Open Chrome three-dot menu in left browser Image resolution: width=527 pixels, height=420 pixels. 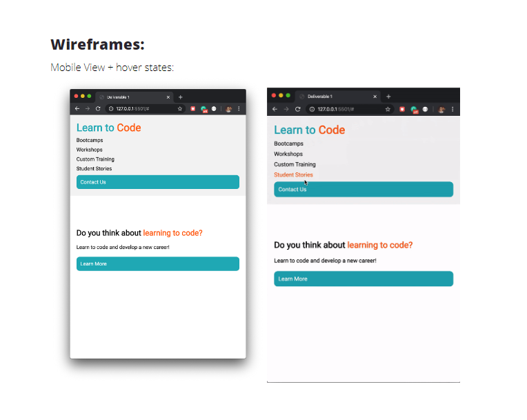click(x=239, y=108)
